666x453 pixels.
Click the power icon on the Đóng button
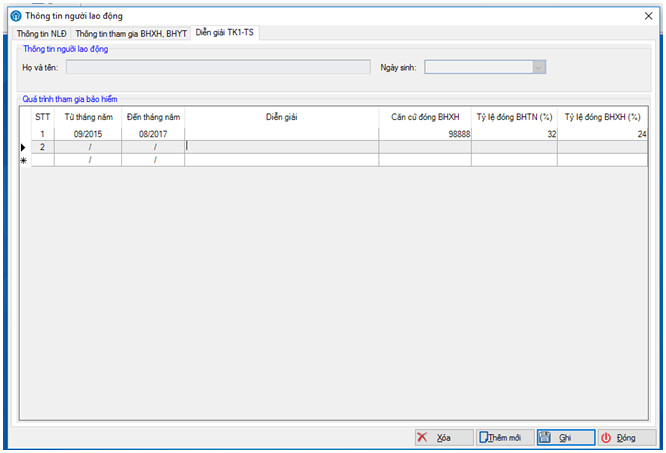tap(606, 438)
